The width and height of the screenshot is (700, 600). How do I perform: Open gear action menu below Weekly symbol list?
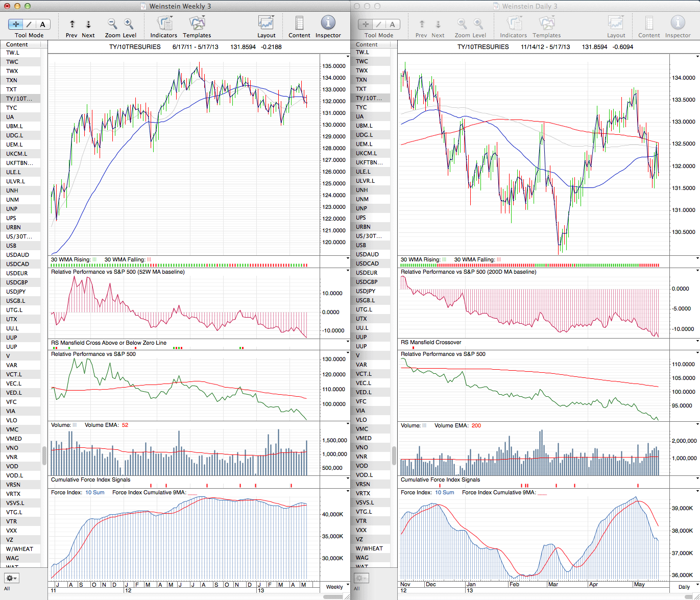pos(11,578)
